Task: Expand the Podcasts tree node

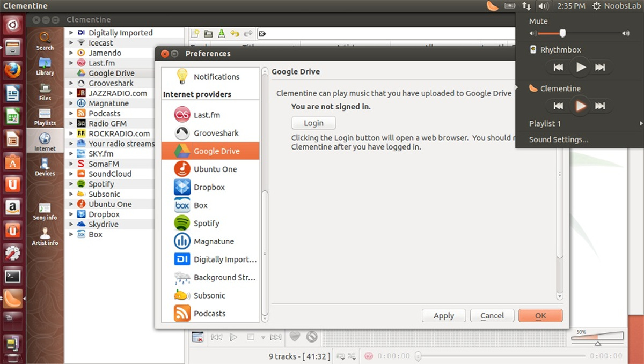Action: click(x=71, y=114)
